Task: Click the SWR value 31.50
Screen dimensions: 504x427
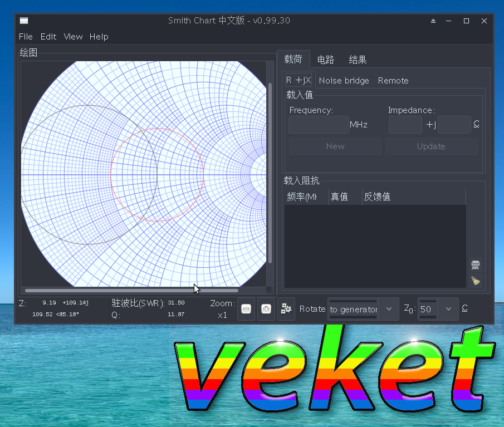Action: 176,303
